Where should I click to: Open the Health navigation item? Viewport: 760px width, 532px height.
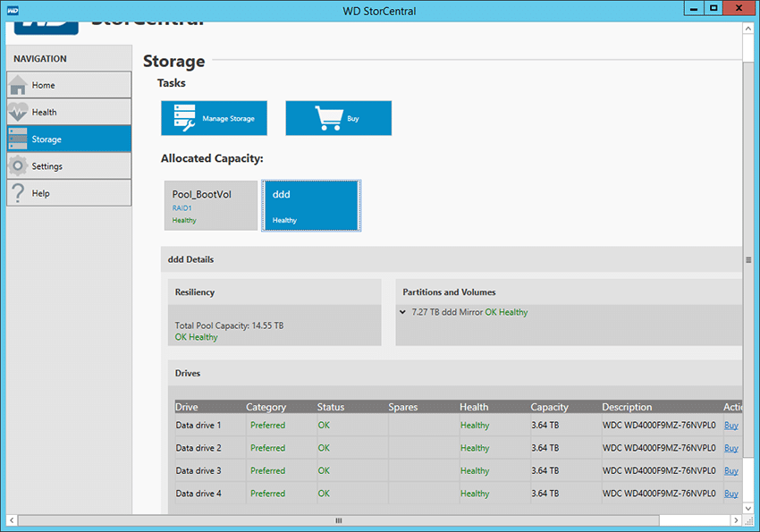(x=69, y=112)
